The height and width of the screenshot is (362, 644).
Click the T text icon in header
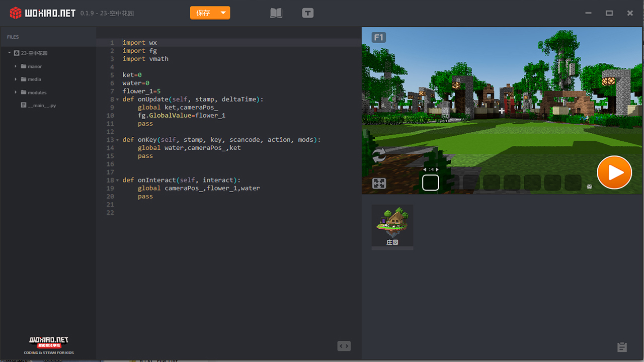click(x=308, y=13)
